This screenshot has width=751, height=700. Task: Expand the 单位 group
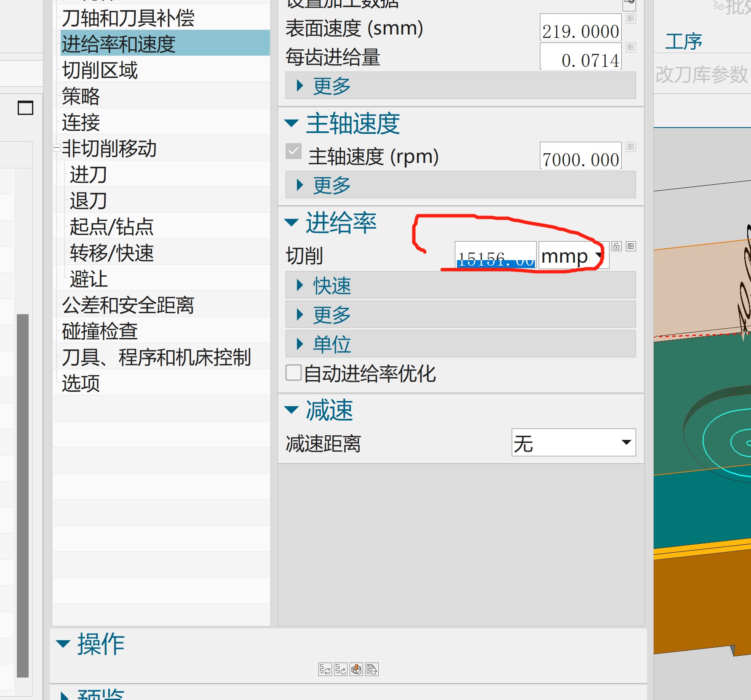pyautogui.click(x=460, y=344)
